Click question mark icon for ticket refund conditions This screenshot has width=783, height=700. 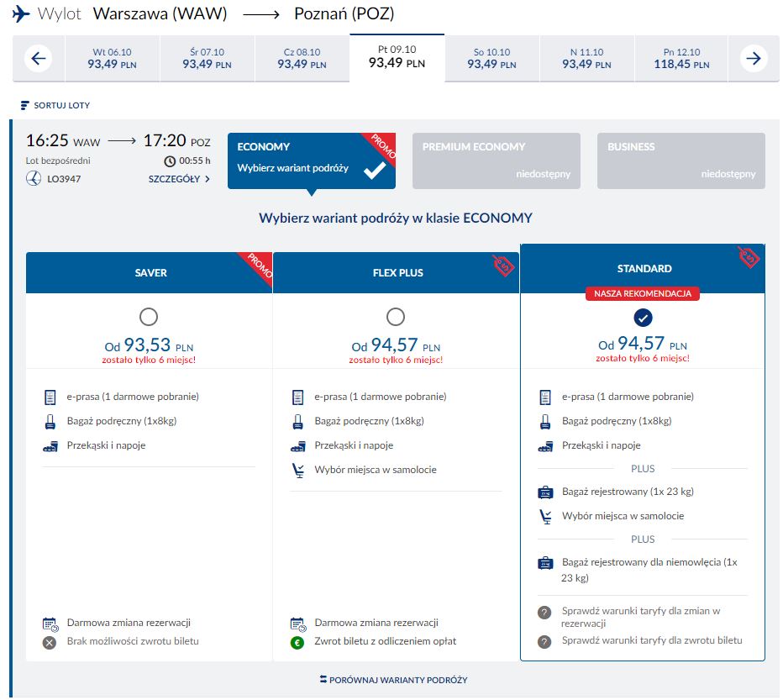544,641
